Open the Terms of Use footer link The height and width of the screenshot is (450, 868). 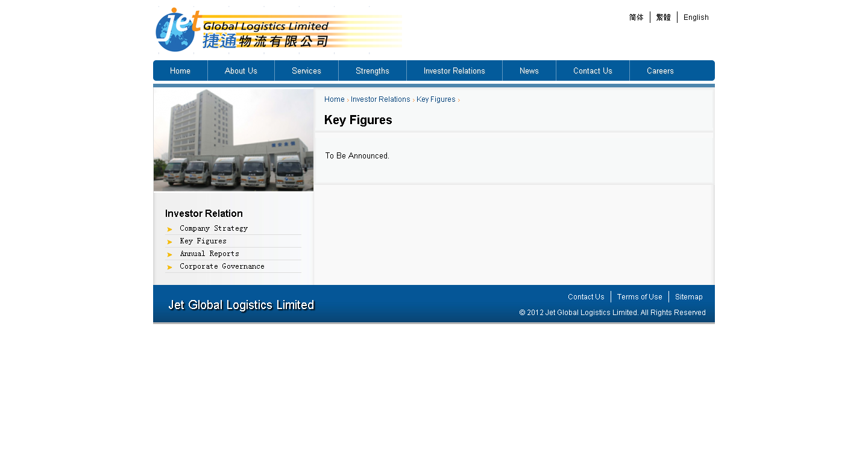[640, 297]
